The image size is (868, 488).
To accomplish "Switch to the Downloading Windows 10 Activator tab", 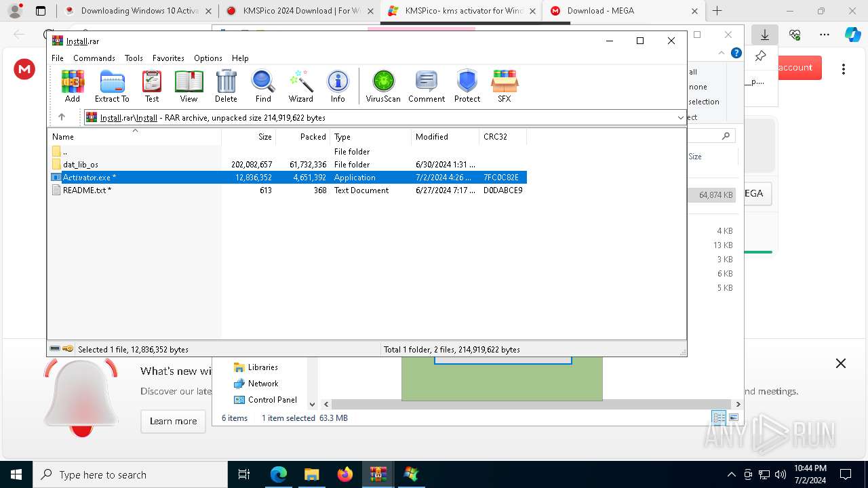I will 138,11.
